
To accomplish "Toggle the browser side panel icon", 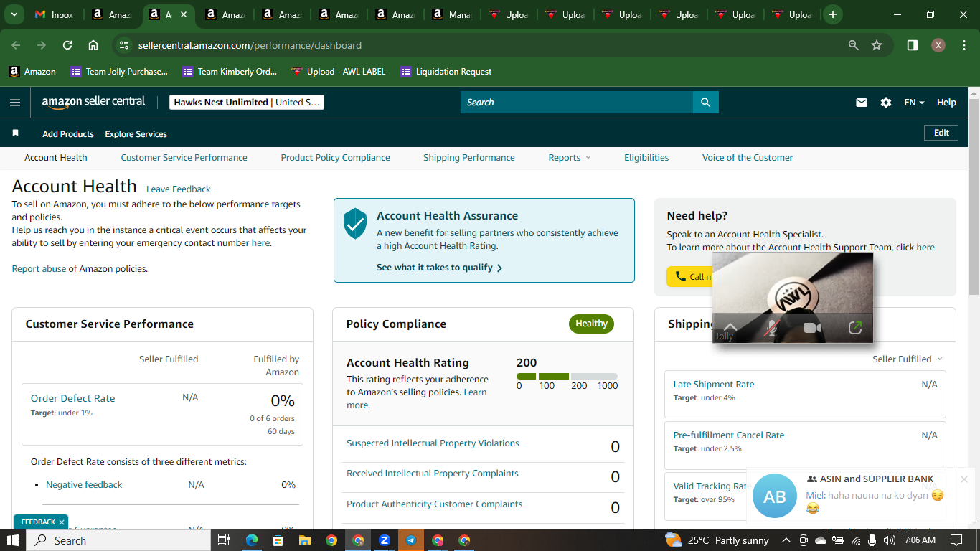I will click(913, 45).
